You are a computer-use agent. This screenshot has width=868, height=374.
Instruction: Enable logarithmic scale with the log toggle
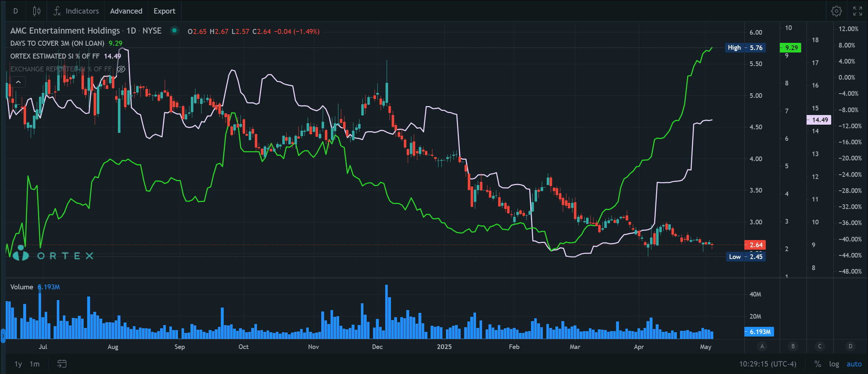coord(834,364)
